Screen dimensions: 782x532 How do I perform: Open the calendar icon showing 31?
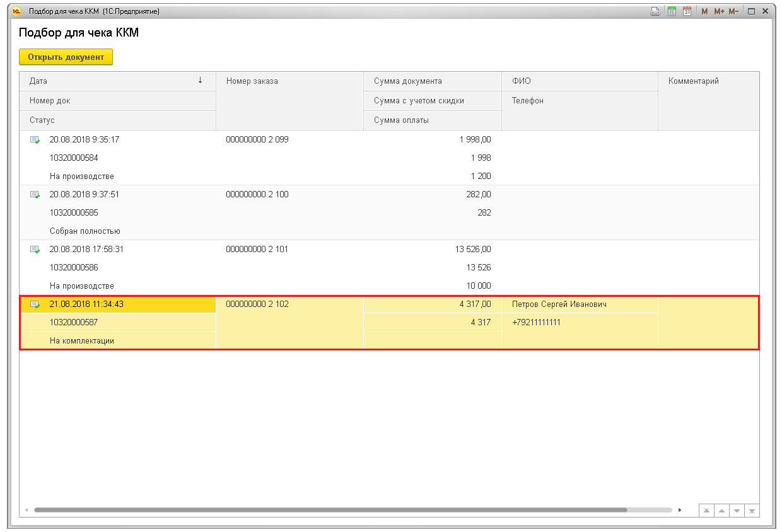click(687, 11)
